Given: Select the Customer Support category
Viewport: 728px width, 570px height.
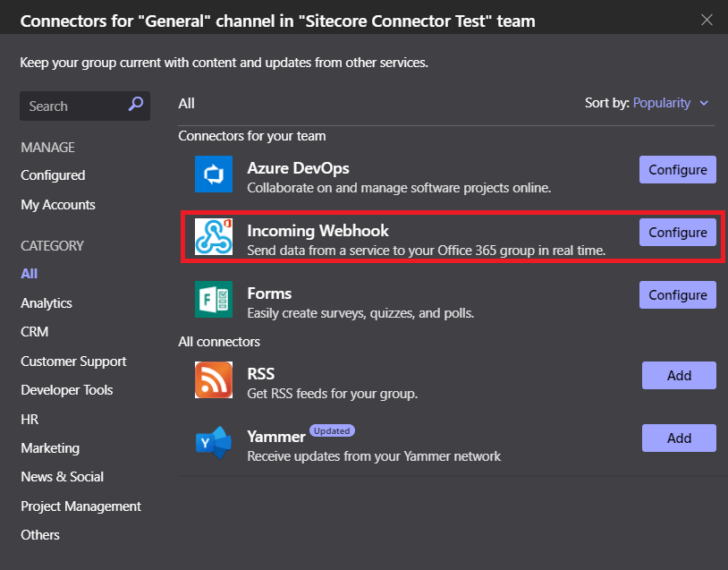Looking at the screenshot, I should 72,361.
